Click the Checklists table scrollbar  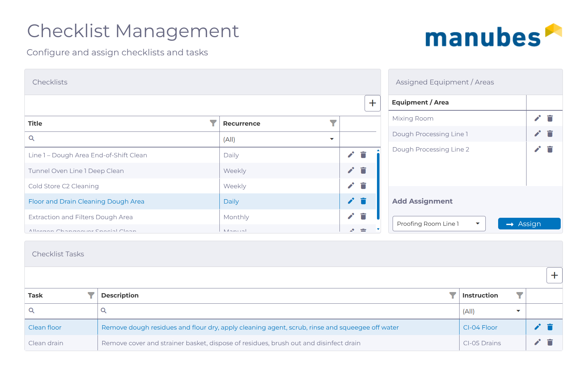click(378, 186)
